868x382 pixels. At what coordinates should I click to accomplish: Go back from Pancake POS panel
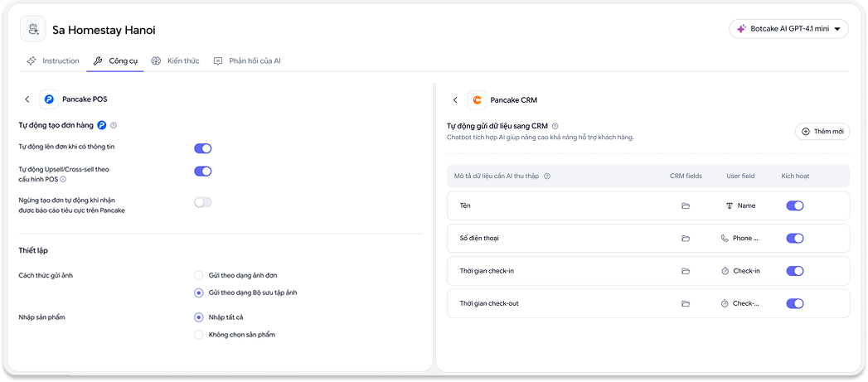27,99
